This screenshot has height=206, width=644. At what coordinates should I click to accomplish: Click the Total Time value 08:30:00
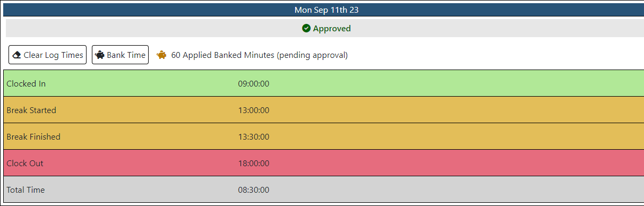(x=254, y=190)
